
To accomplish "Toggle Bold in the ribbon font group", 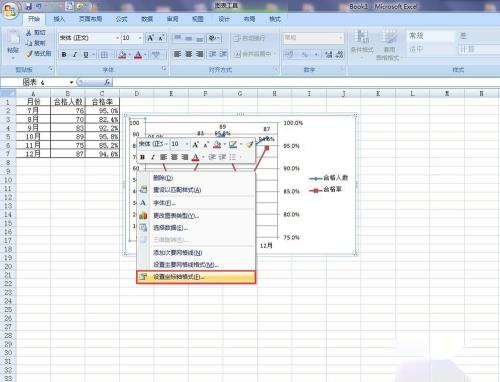I will [x=64, y=54].
